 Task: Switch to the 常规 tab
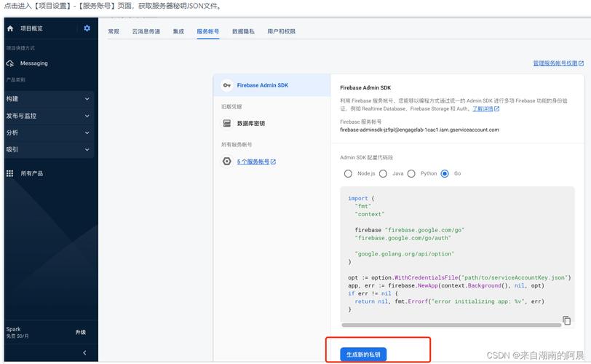114,31
